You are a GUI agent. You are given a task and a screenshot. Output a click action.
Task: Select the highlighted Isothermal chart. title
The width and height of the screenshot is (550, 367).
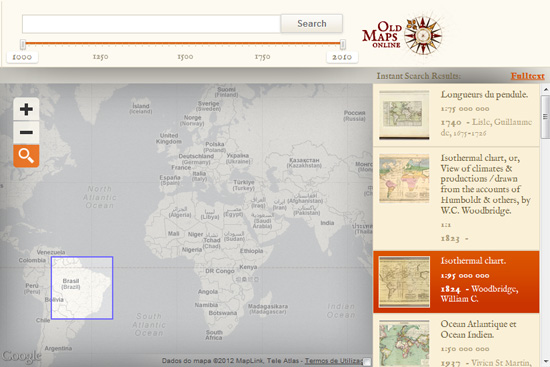click(473, 261)
